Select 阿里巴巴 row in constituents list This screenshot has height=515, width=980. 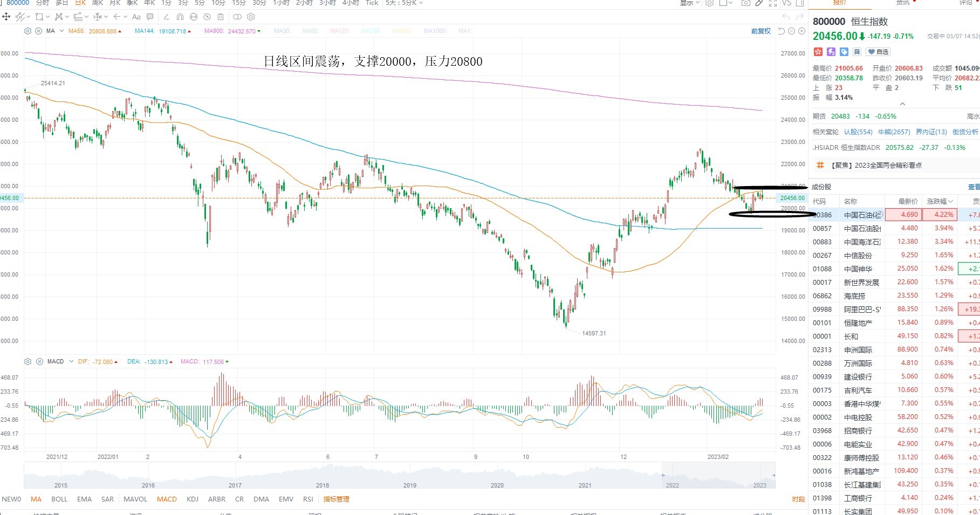pos(894,309)
